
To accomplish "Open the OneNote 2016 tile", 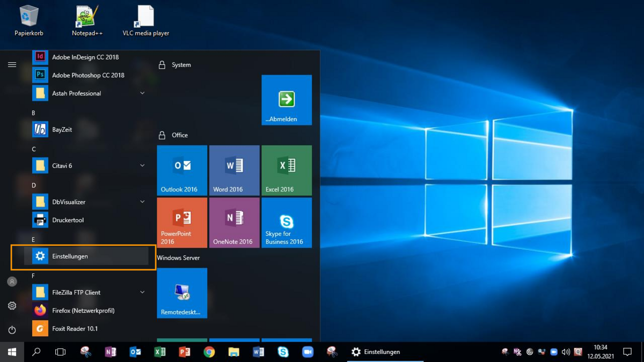I will [x=235, y=223].
